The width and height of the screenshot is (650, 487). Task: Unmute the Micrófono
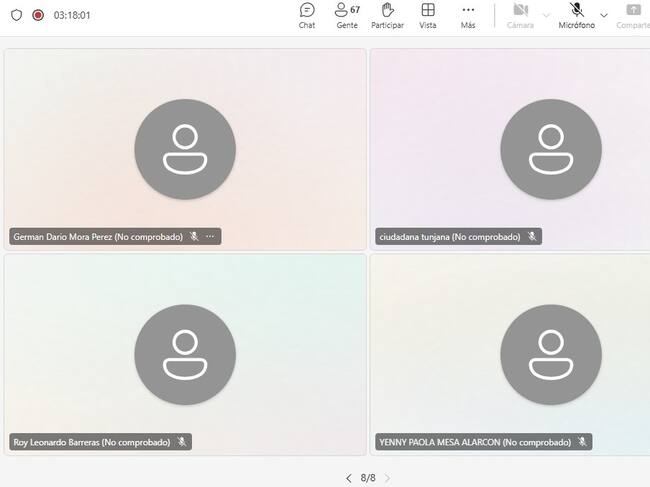click(576, 15)
